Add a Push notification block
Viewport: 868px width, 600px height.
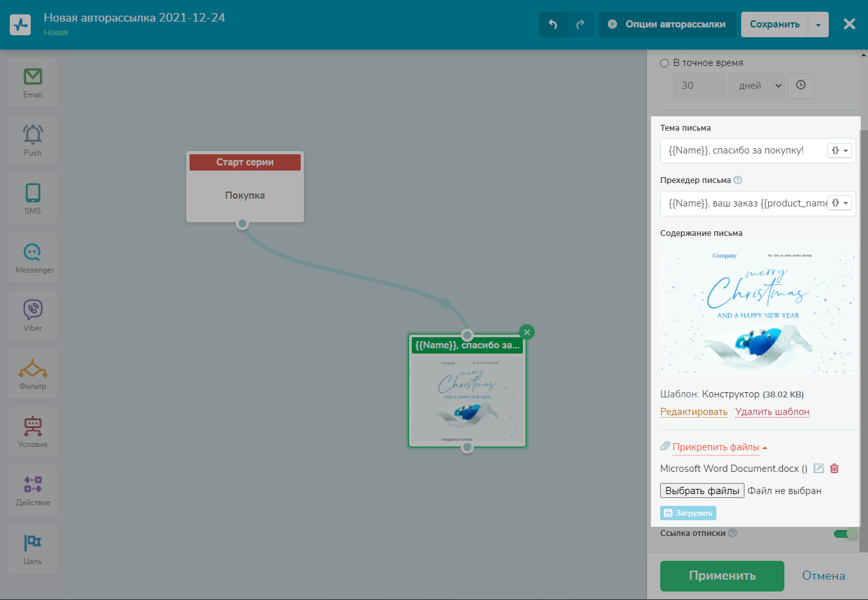(33, 141)
